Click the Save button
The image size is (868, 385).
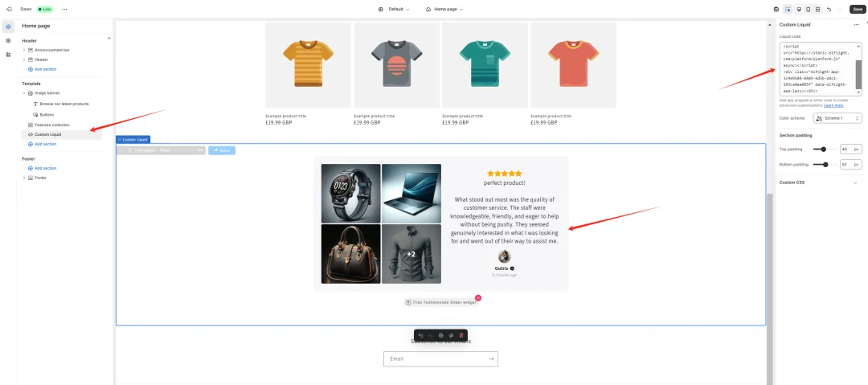click(857, 9)
